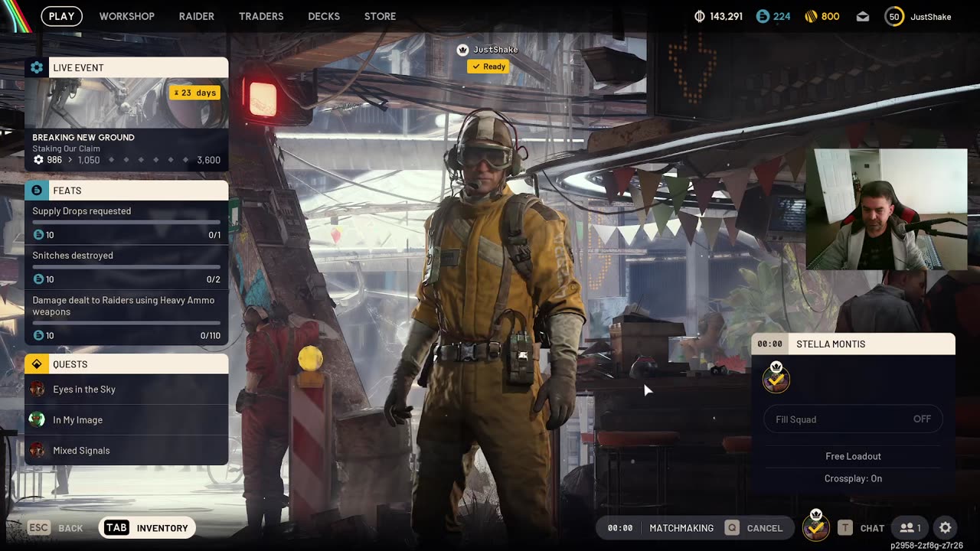The height and width of the screenshot is (551, 980).
Task: Click the Supply Drops requested progress bar
Action: (126, 223)
